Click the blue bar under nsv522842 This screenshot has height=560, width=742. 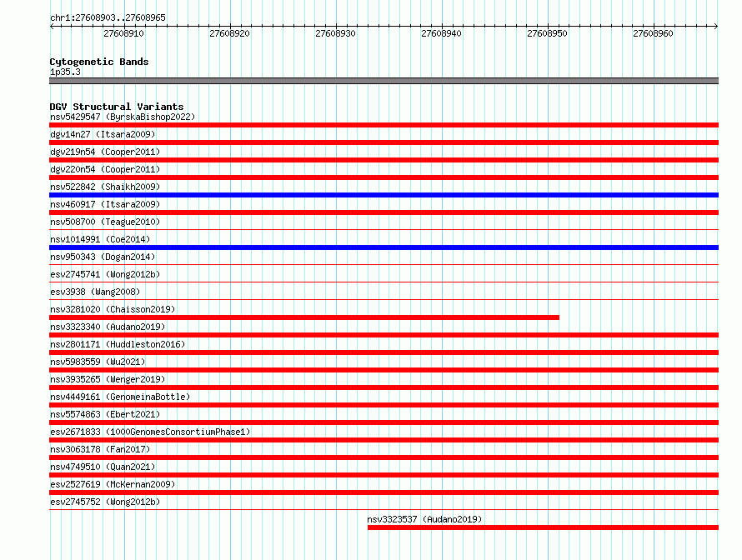click(384, 195)
